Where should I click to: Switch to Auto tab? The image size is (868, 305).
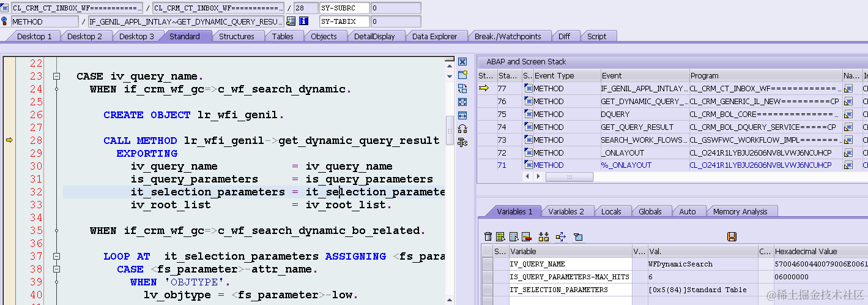(688, 211)
